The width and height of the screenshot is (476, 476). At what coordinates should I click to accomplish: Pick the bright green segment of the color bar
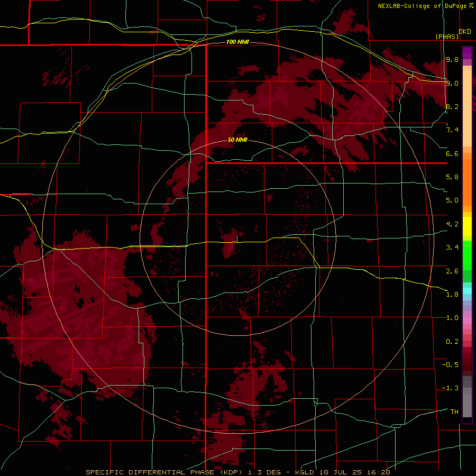click(467, 255)
